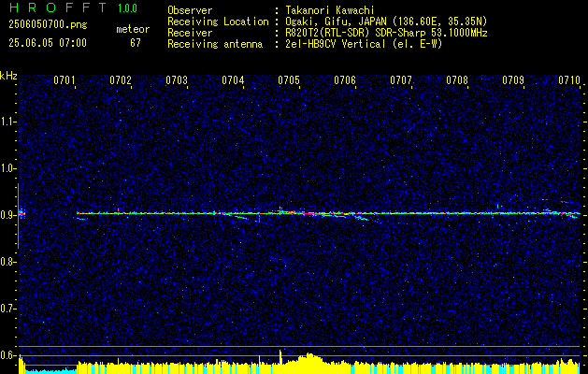
Task: Select file name 2506050700.png
Action: pyautogui.click(x=48, y=25)
